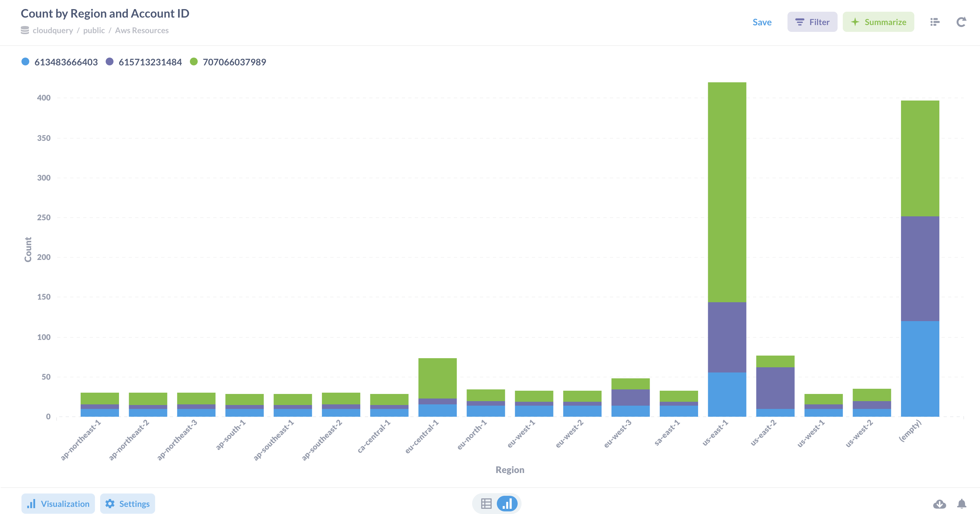Click the cloudquery breadcrumb link
The width and height of the screenshot is (980, 514).
pyautogui.click(x=52, y=31)
